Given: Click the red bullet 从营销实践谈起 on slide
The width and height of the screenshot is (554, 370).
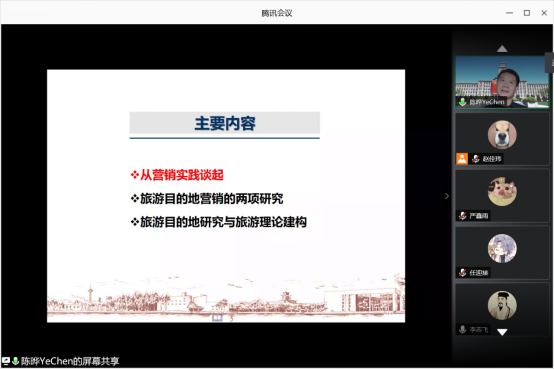Looking at the screenshot, I should click(177, 175).
